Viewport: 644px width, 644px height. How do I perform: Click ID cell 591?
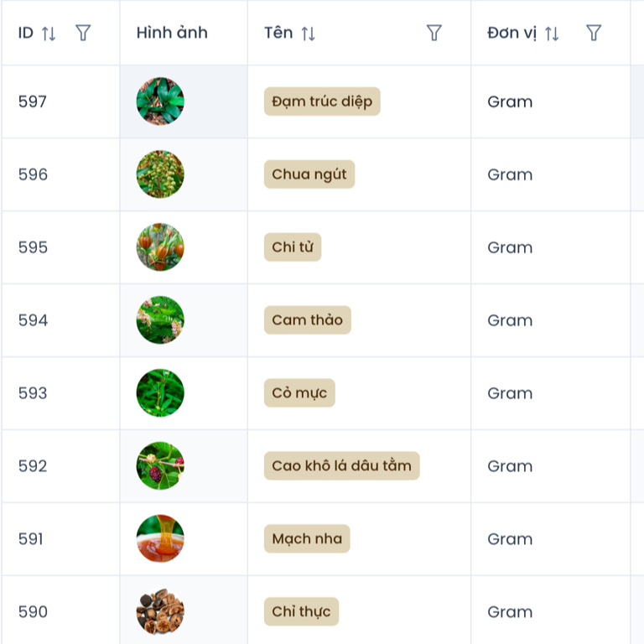coord(31,539)
